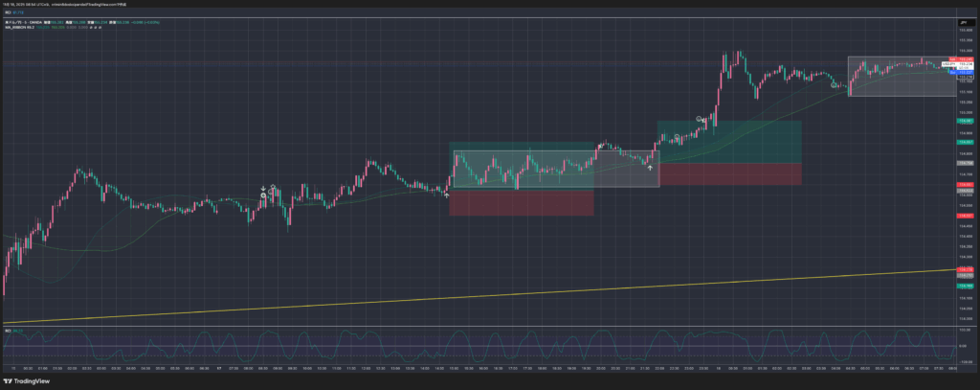Click the RCI label in the bottom oscillator pane
Screen dimensions: 980x390
point(10,331)
